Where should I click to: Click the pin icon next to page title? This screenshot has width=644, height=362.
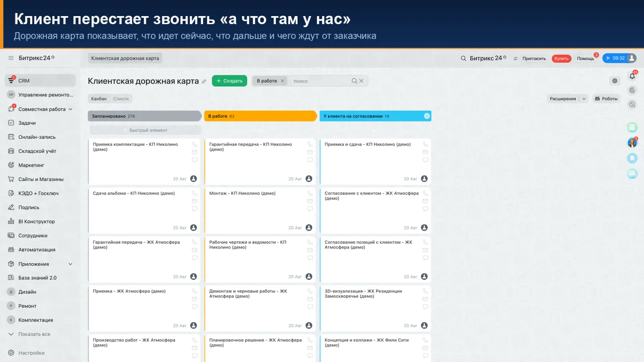click(x=204, y=82)
